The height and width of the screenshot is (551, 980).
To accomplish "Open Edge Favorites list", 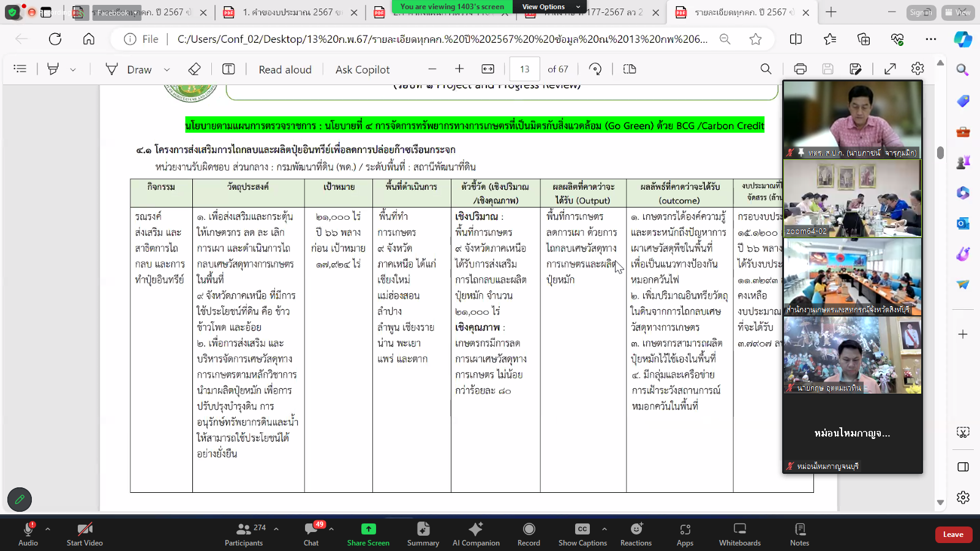I will (x=830, y=39).
